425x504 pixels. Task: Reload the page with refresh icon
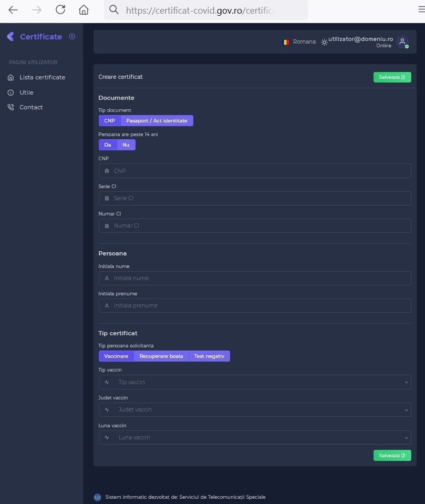tap(60, 10)
